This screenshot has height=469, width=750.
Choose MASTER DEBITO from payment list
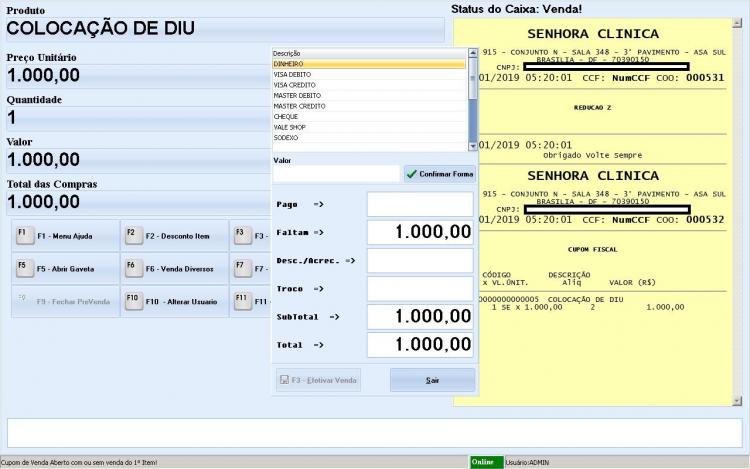tap(369, 96)
